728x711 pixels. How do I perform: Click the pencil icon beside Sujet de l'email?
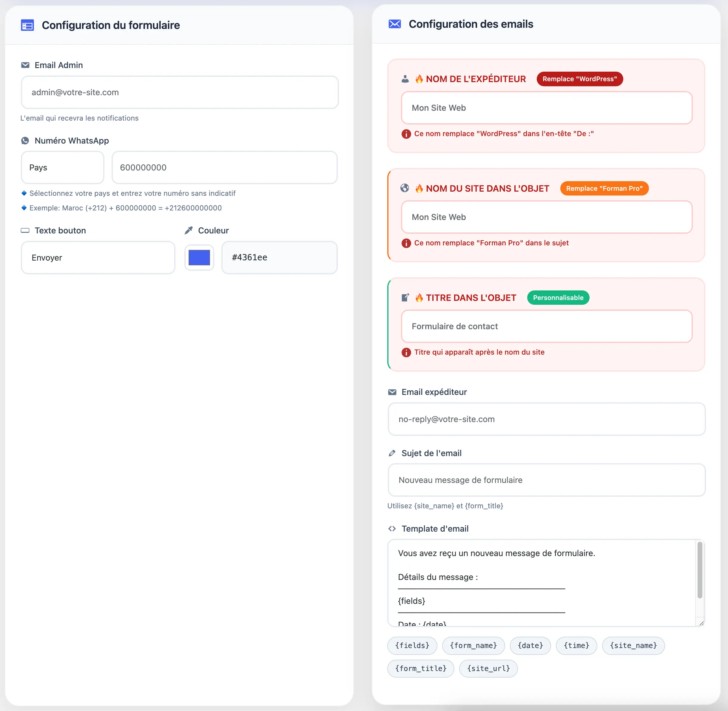392,453
